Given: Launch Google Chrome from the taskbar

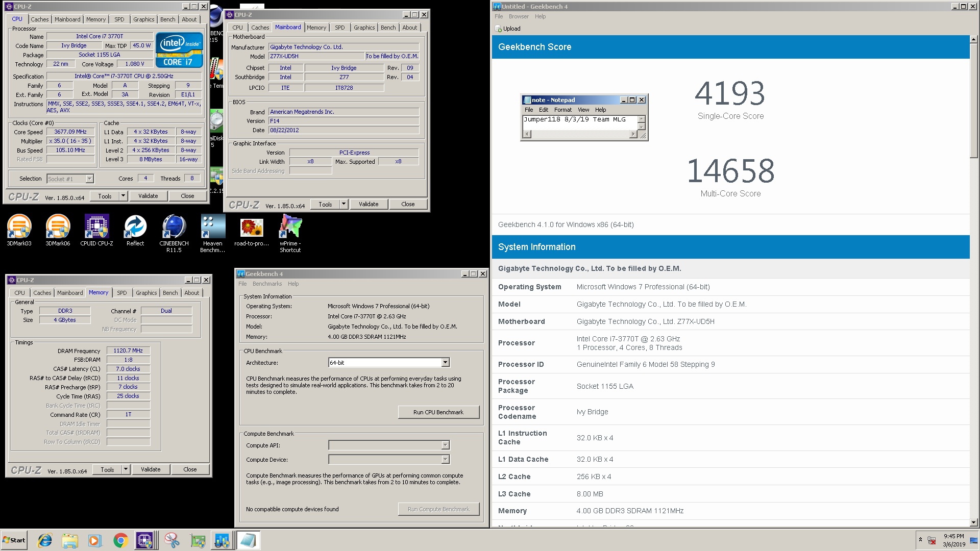Looking at the screenshot, I should pyautogui.click(x=120, y=540).
